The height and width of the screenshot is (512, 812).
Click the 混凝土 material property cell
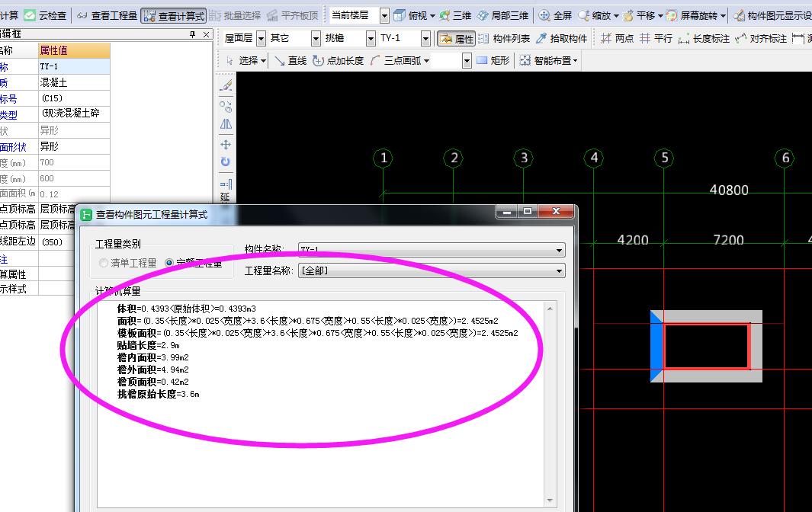(74, 82)
